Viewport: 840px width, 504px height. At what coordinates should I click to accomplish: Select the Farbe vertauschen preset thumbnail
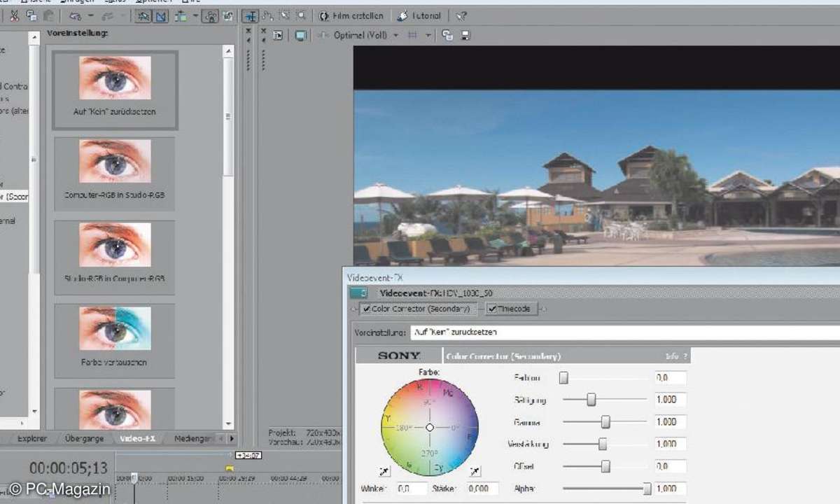click(x=115, y=341)
